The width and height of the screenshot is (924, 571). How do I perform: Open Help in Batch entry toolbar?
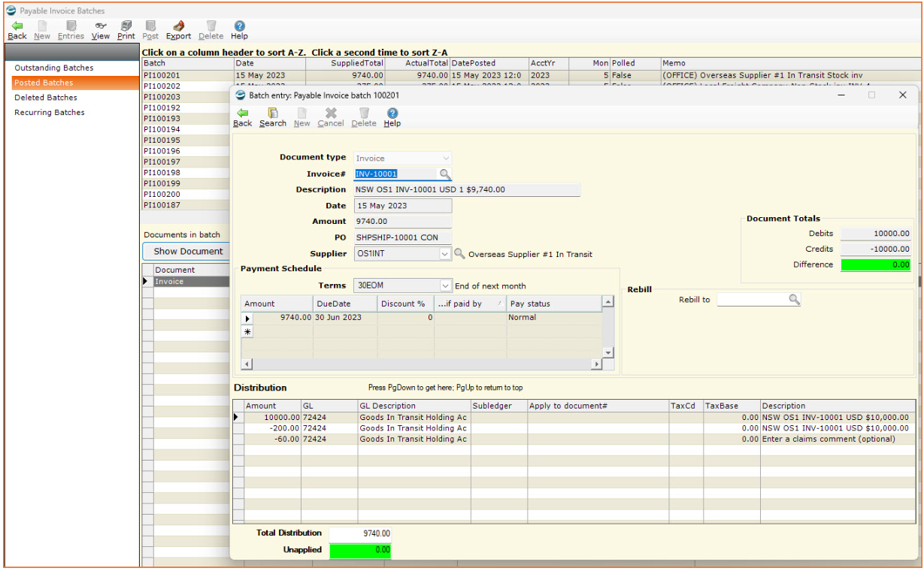[392, 117]
